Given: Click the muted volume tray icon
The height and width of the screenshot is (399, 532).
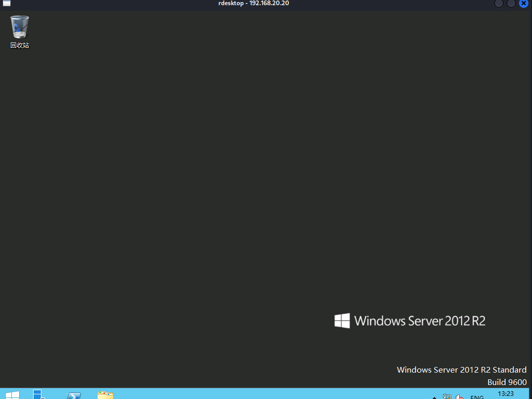Looking at the screenshot, I should [460, 396].
